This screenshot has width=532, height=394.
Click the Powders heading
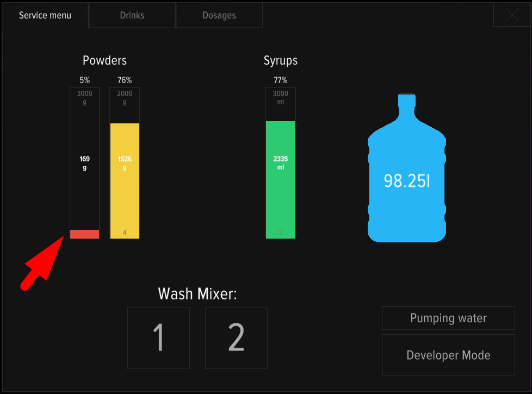click(104, 60)
